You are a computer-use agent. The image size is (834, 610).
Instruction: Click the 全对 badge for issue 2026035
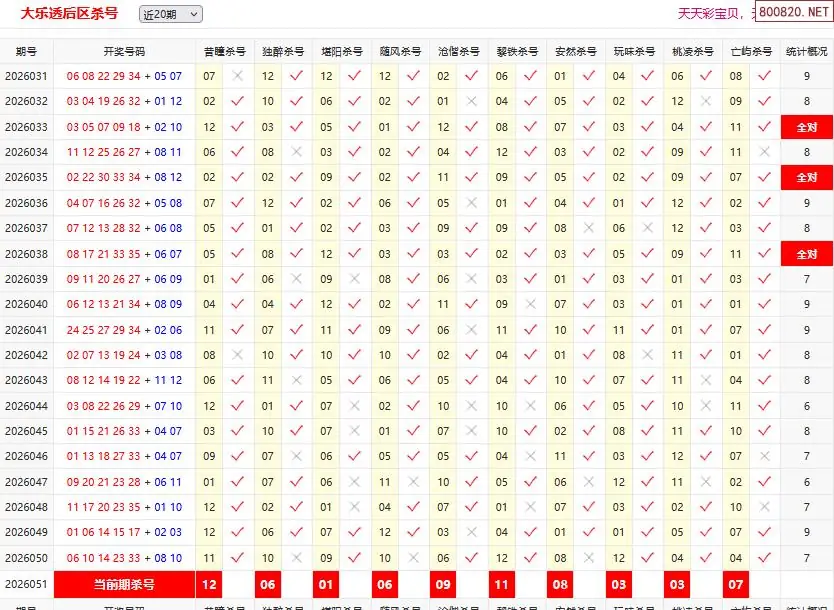pos(806,178)
